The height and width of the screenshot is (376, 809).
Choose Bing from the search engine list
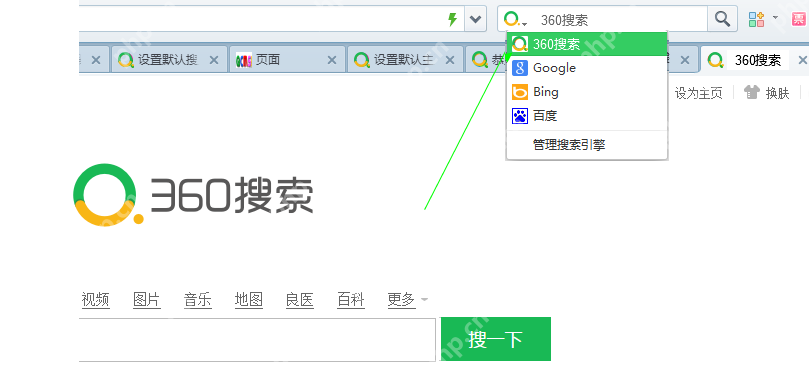pyautogui.click(x=587, y=92)
